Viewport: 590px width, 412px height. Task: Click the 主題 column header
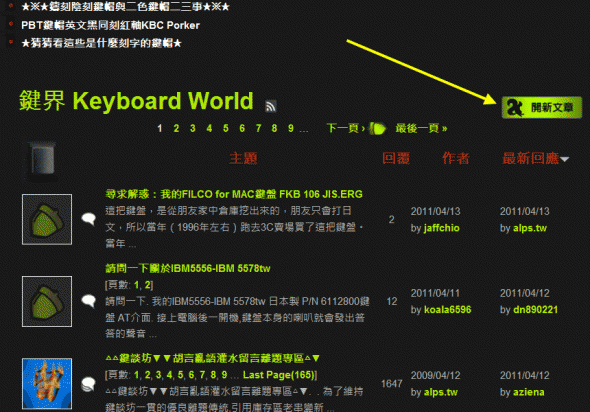pyautogui.click(x=243, y=158)
